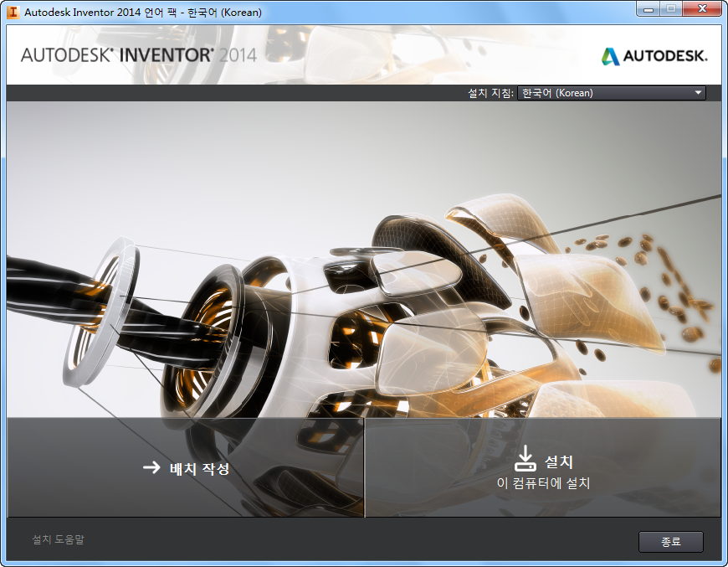Click the 설치 이 컴퓨터에 설치 panel
The width and height of the screenshot is (728, 567).
(x=543, y=467)
